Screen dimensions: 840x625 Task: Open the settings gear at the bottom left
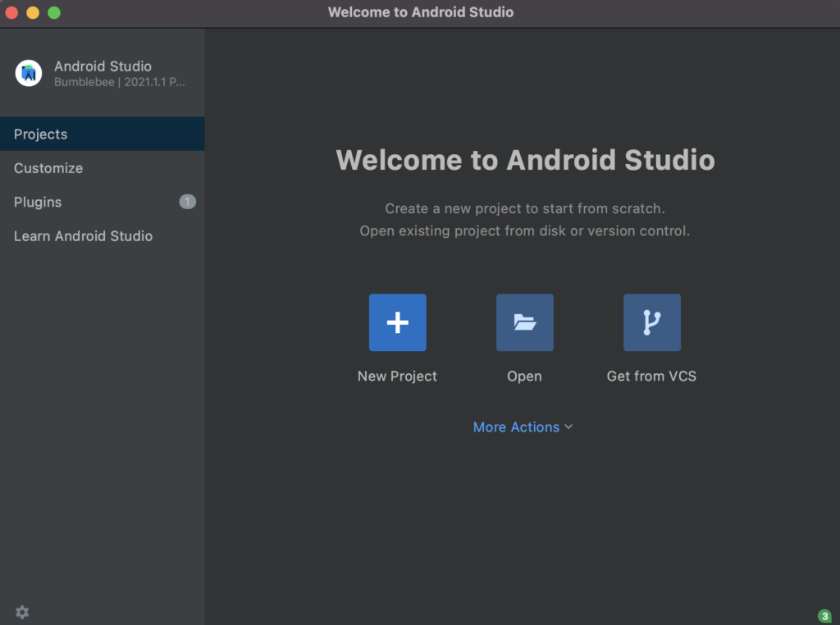tap(22, 612)
